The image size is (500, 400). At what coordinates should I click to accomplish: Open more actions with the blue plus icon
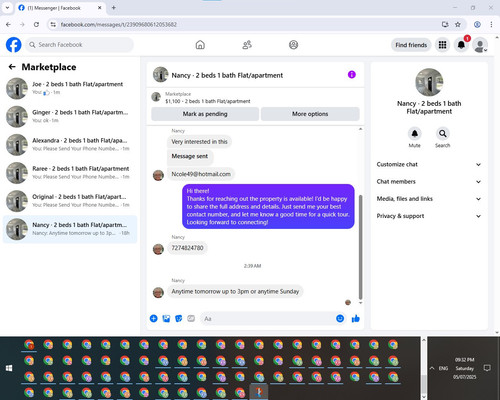pyautogui.click(x=153, y=318)
